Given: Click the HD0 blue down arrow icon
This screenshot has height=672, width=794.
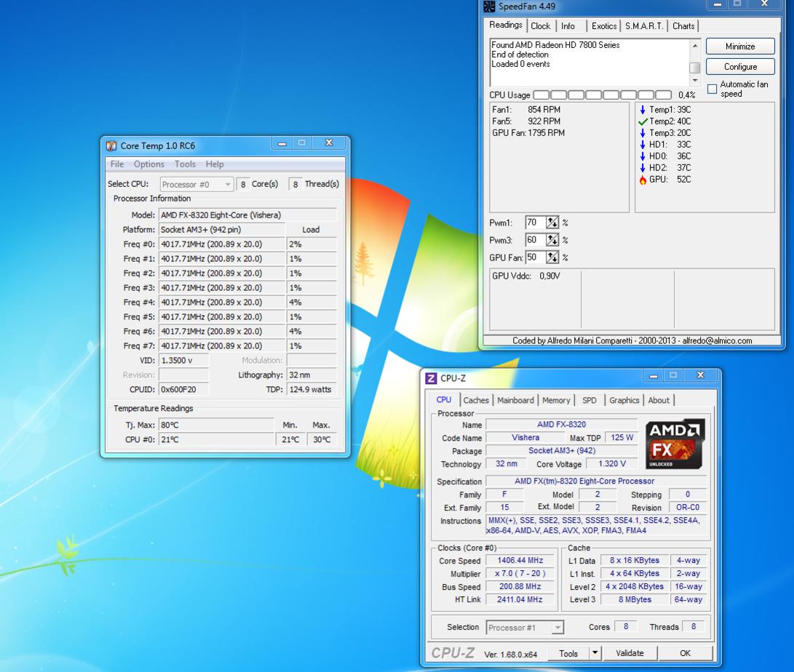Looking at the screenshot, I should 643,156.
